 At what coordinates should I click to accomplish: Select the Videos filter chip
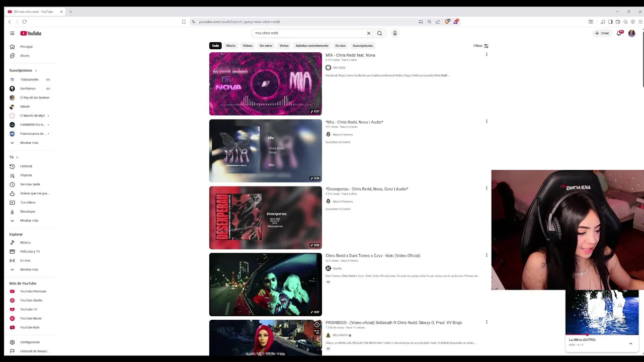tap(248, 46)
